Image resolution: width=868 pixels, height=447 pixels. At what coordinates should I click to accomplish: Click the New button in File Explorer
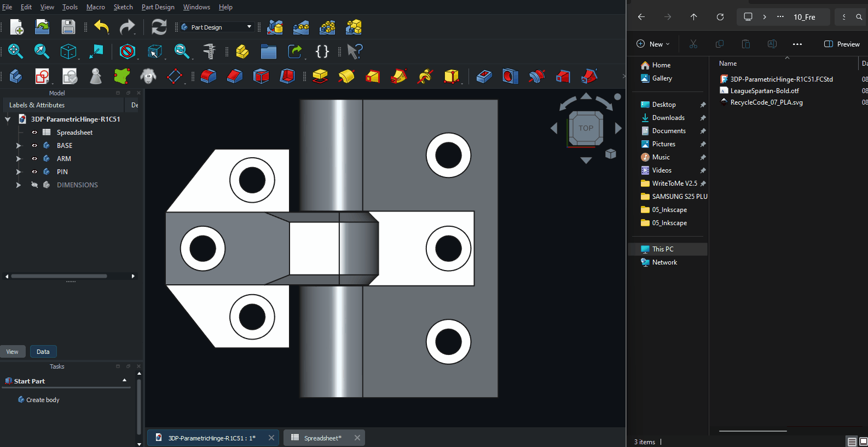[x=653, y=44]
